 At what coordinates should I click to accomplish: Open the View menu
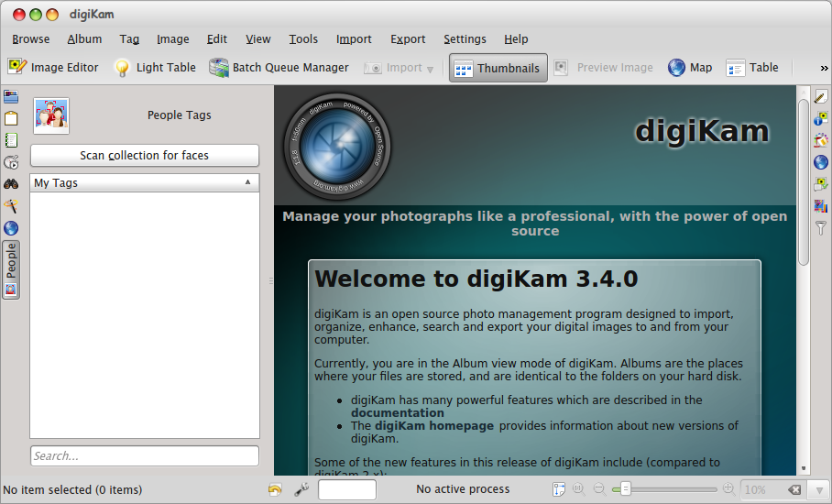[x=257, y=39]
